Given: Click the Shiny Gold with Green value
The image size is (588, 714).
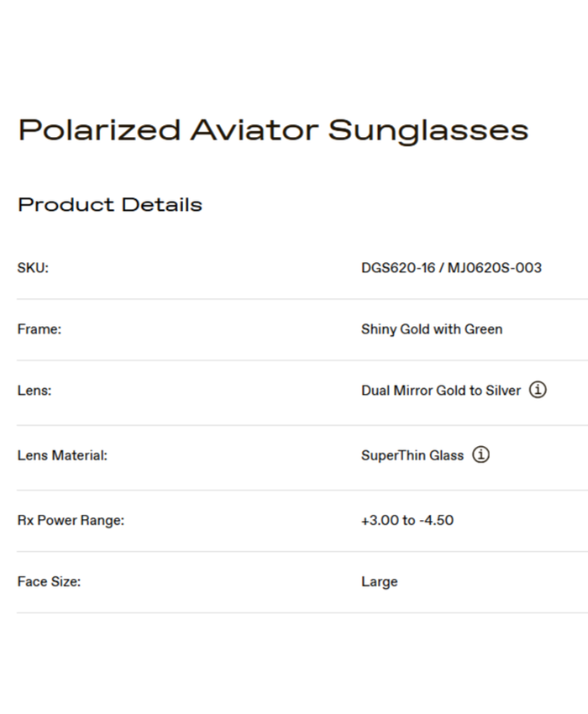Looking at the screenshot, I should pos(432,329).
